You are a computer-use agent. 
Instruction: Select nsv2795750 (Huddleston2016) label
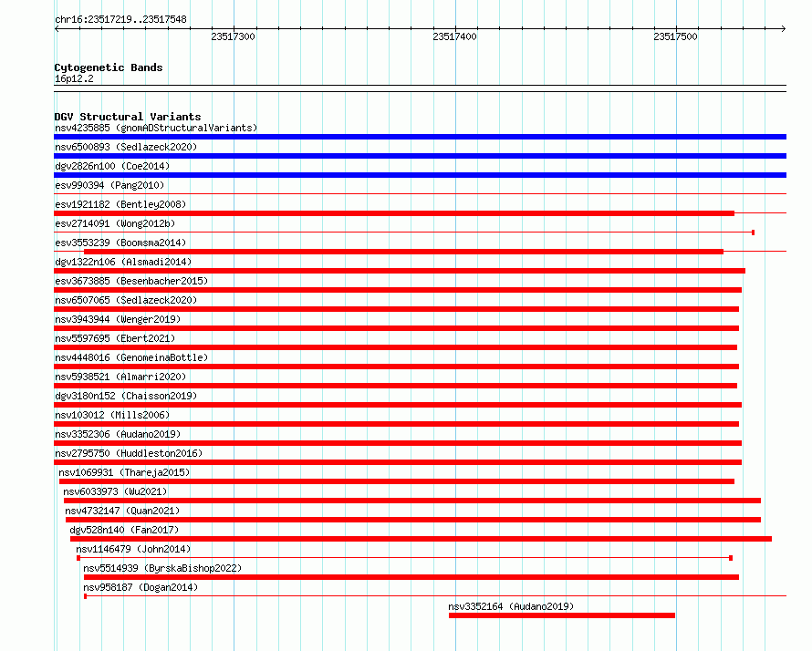point(129,453)
